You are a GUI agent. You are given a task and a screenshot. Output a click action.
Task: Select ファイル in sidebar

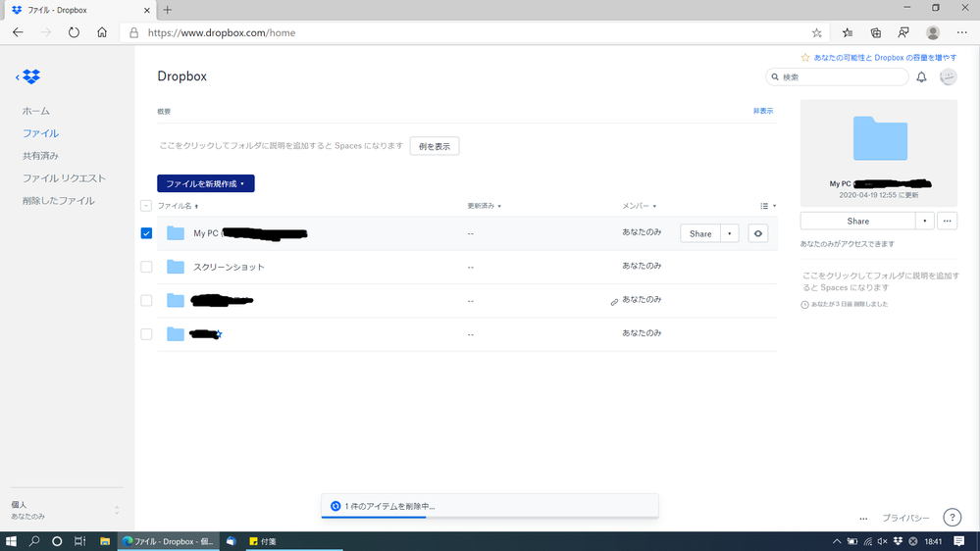40,133
